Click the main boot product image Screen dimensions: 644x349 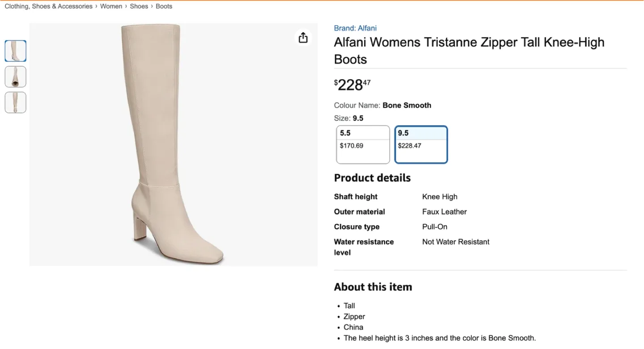pyautogui.click(x=174, y=144)
